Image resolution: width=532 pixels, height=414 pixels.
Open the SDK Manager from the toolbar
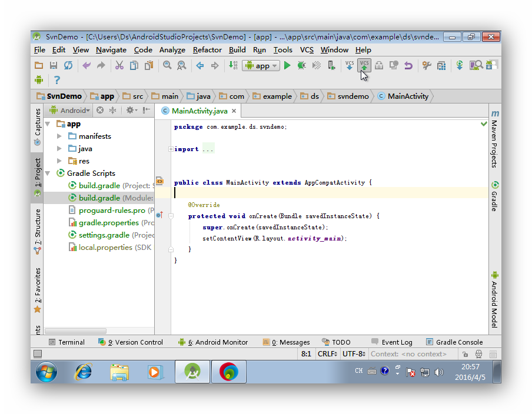(490, 65)
